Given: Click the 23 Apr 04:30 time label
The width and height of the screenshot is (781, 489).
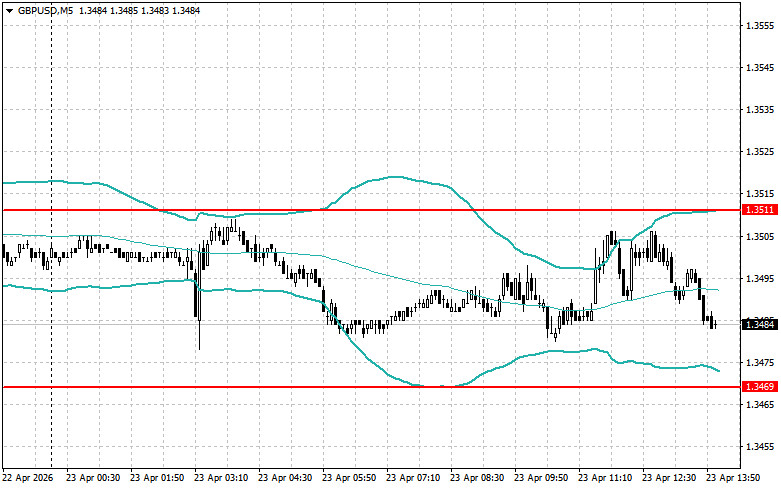Looking at the screenshot, I should pos(285,478).
